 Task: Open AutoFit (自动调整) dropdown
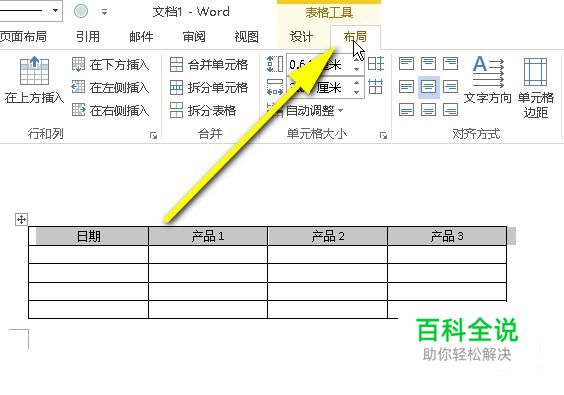click(x=305, y=110)
